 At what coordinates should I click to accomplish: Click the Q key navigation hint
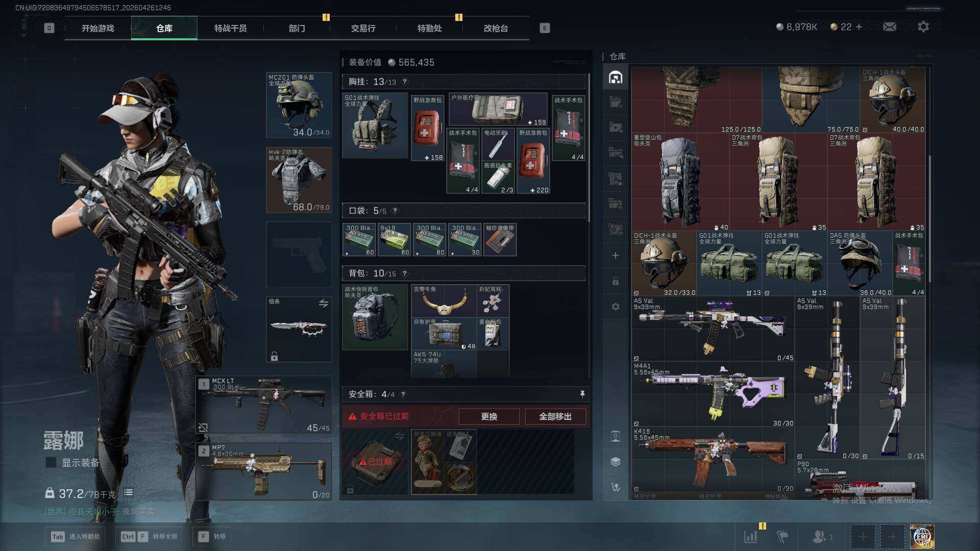tap(49, 28)
